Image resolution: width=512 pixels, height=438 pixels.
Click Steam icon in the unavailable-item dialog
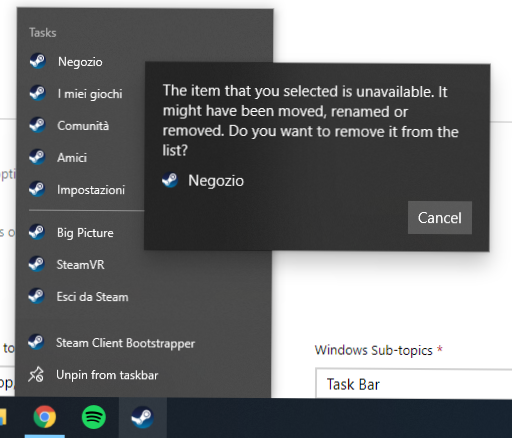click(x=170, y=180)
